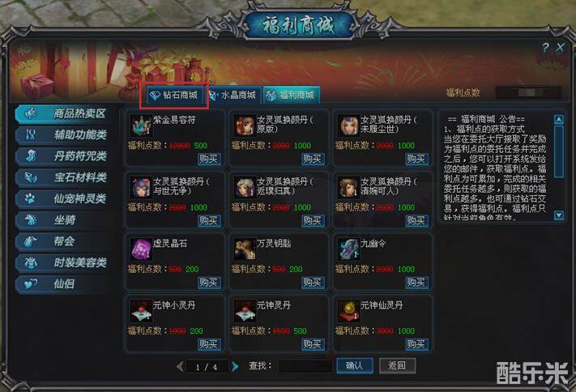Screen dimensions: 576x392
Task: Select 丹药符咒类 category
Action: (x=63, y=156)
